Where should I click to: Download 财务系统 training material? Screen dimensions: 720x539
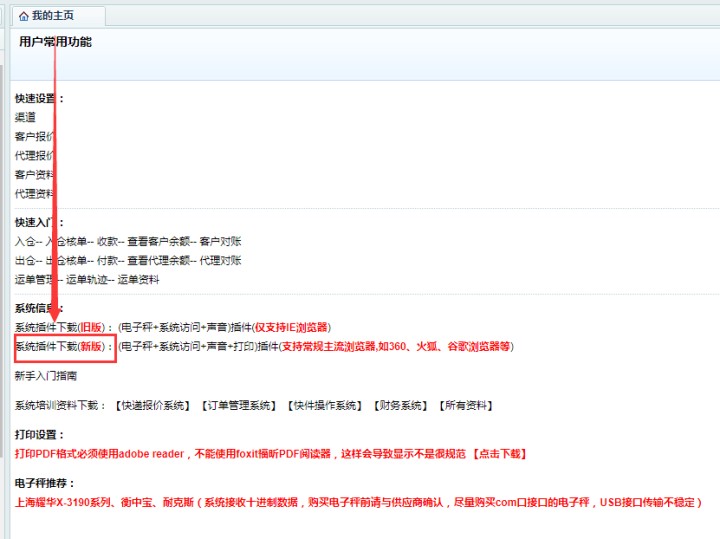click(x=400, y=406)
